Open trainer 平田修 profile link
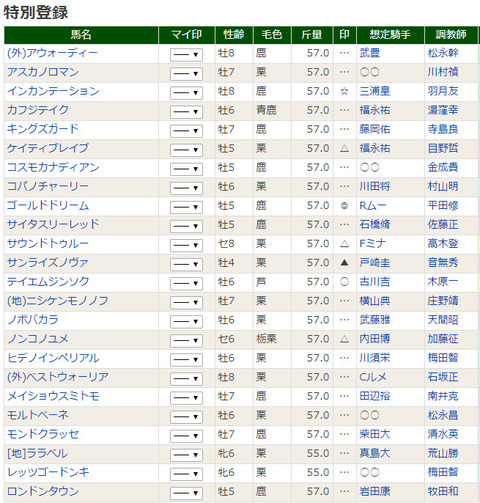The width and height of the screenshot is (480, 503). [x=443, y=205]
